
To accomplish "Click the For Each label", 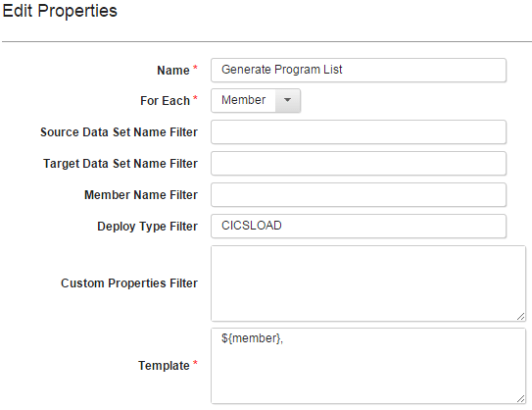I will (x=165, y=101).
